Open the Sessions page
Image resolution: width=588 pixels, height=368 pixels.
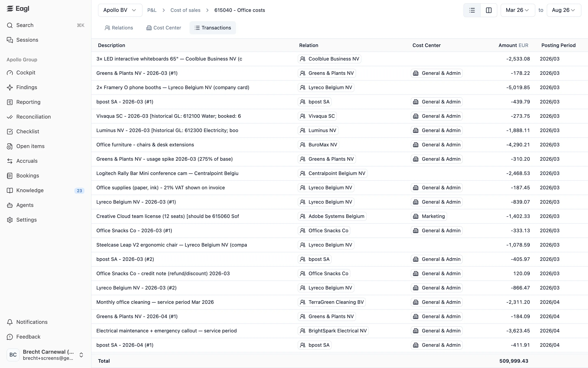[x=46, y=40]
